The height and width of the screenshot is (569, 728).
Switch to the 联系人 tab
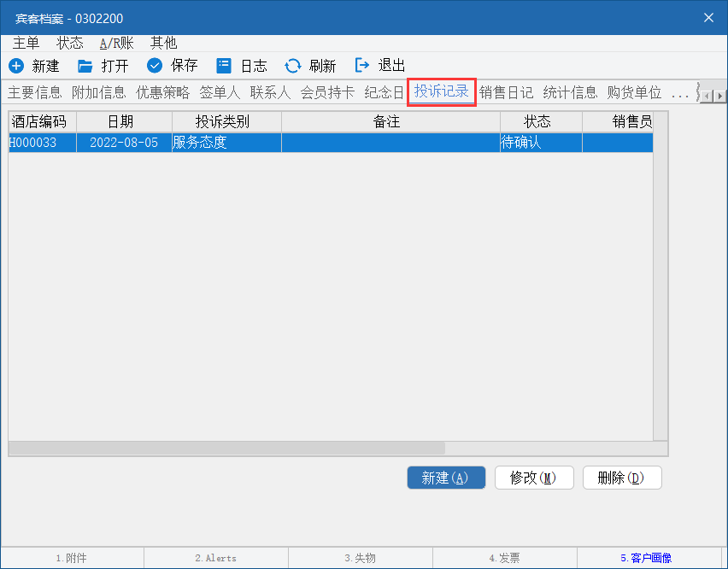click(x=271, y=92)
